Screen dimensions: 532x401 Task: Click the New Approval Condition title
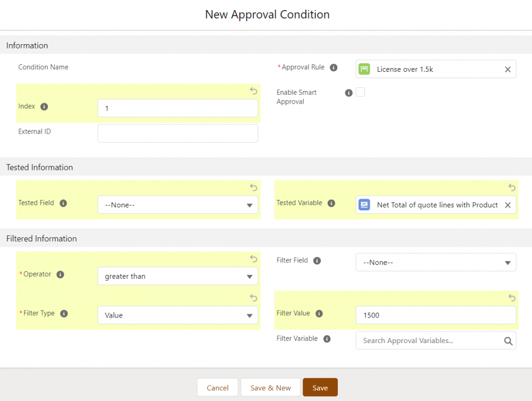268,14
